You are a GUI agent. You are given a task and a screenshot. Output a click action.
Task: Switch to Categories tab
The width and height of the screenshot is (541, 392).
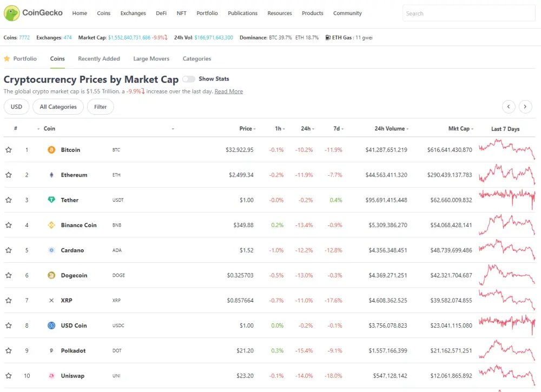[197, 58]
